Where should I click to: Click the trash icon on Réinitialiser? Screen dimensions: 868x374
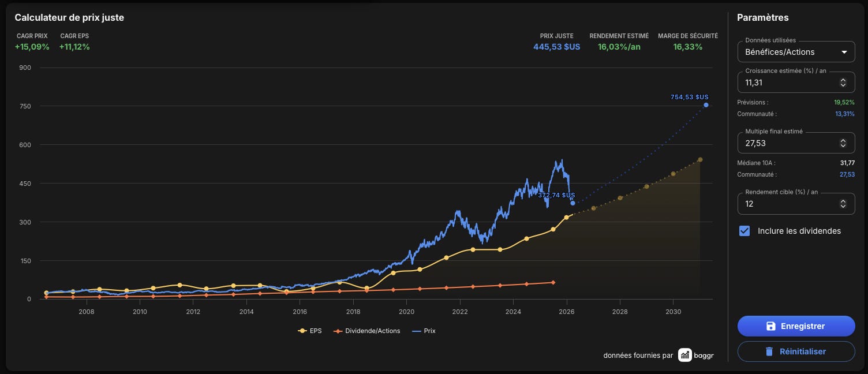coord(769,351)
